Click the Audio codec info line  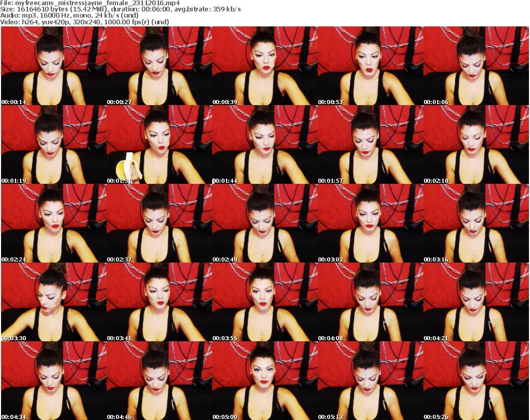coord(69,16)
